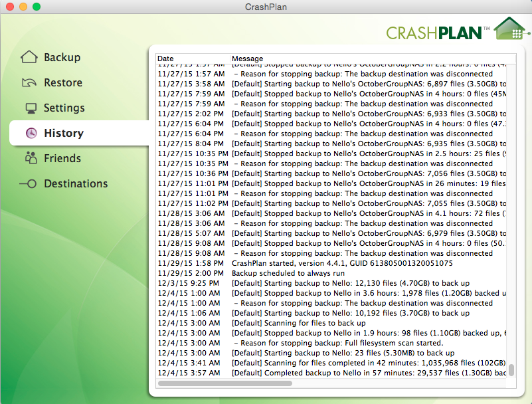Screen dimensions: 532x404
Task: Select the 'CrashPlan started, version 4.4.1' entry
Action: point(331,263)
